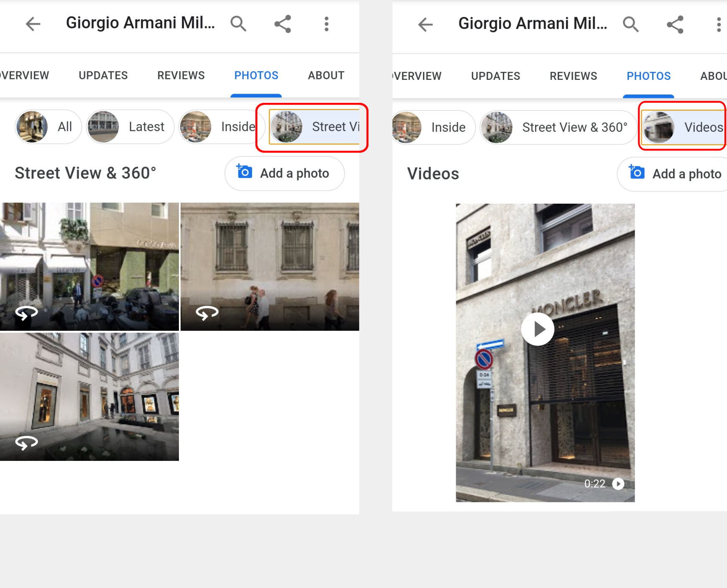Tap share icon in the left screen header
The height and width of the screenshot is (588, 727).
(283, 24)
